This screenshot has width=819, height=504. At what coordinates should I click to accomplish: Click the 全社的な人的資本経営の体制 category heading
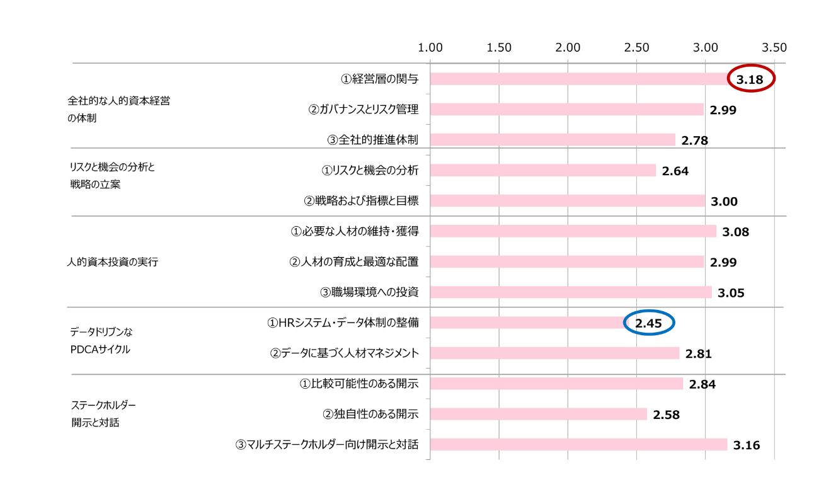coord(118,109)
